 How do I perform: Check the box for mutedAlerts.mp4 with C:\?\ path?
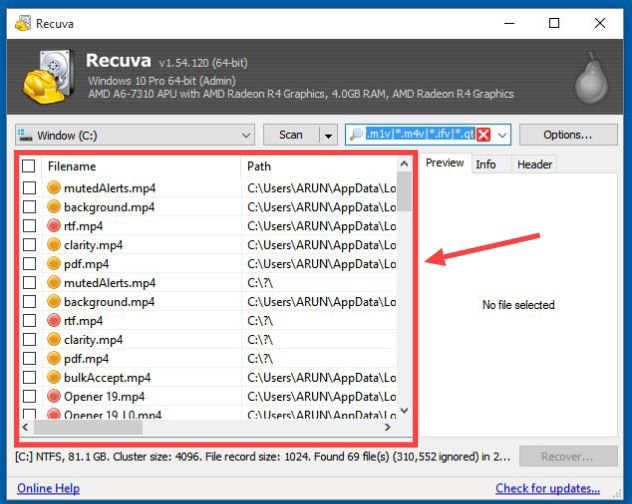pyautogui.click(x=29, y=283)
